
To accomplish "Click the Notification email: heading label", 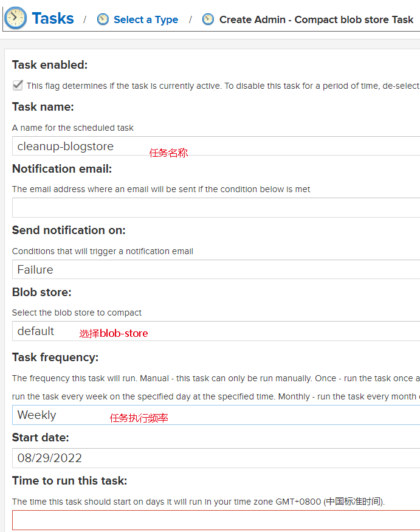I will pos(62,168).
